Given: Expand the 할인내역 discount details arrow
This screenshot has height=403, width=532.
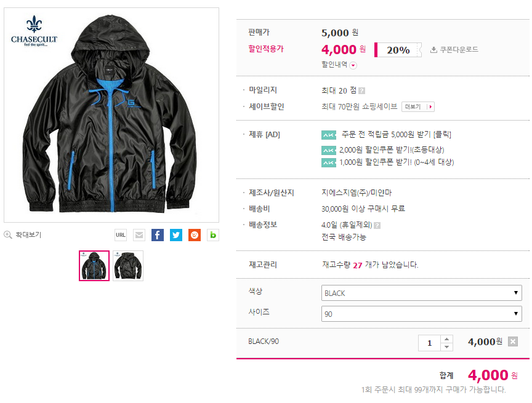Looking at the screenshot, I should click(x=353, y=65).
